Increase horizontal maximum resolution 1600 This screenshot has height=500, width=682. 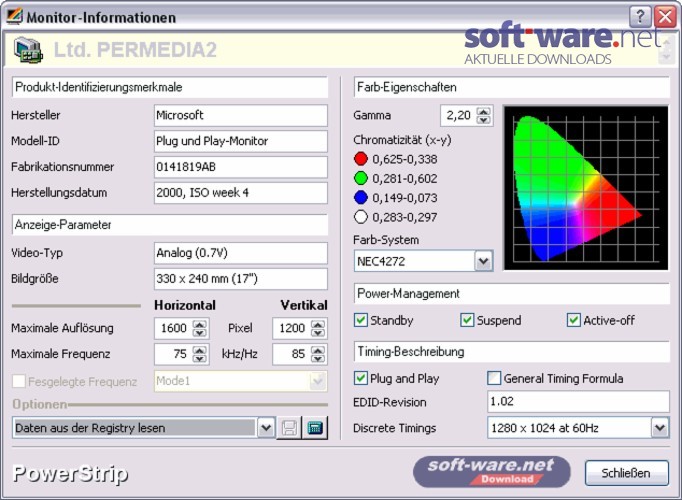200,324
